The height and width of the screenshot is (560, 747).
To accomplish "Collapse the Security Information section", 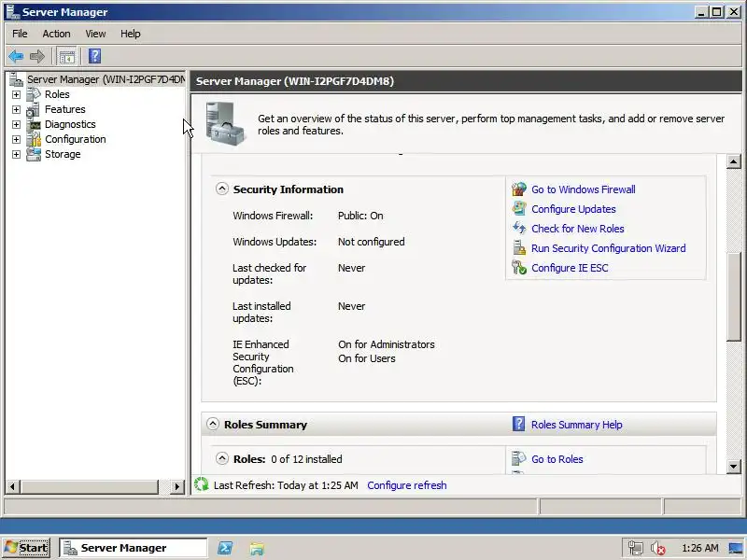I will [221, 189].
